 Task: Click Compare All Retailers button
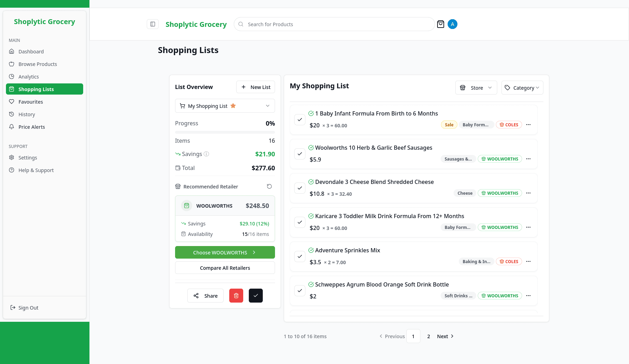click(x=225, y=268)
